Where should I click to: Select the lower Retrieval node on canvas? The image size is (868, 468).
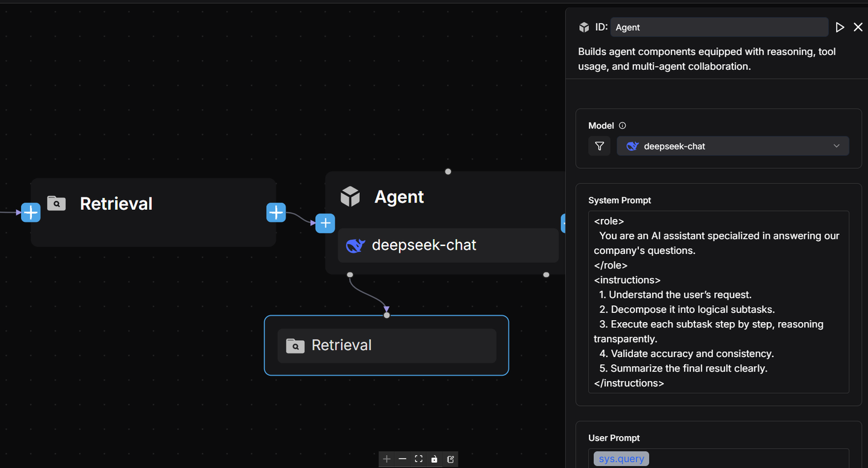386,345
